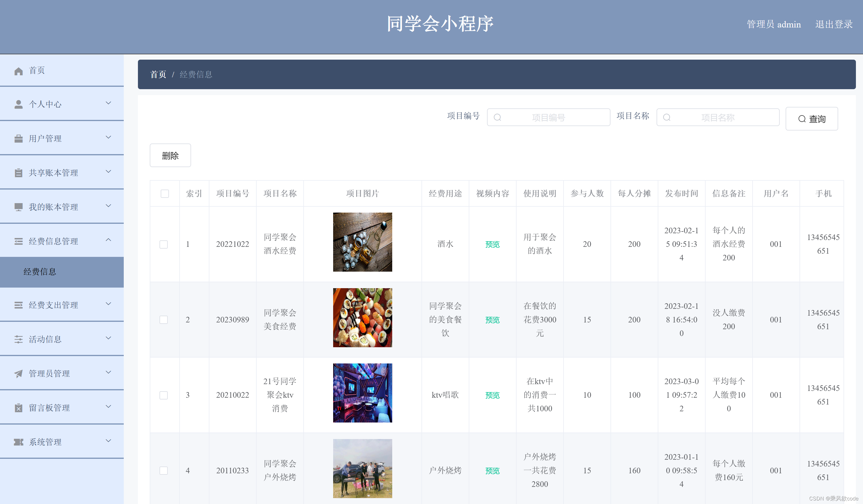
Task: Open the 经费信息 submenu item
Action: pyautogui.click(x=40, y=272)
